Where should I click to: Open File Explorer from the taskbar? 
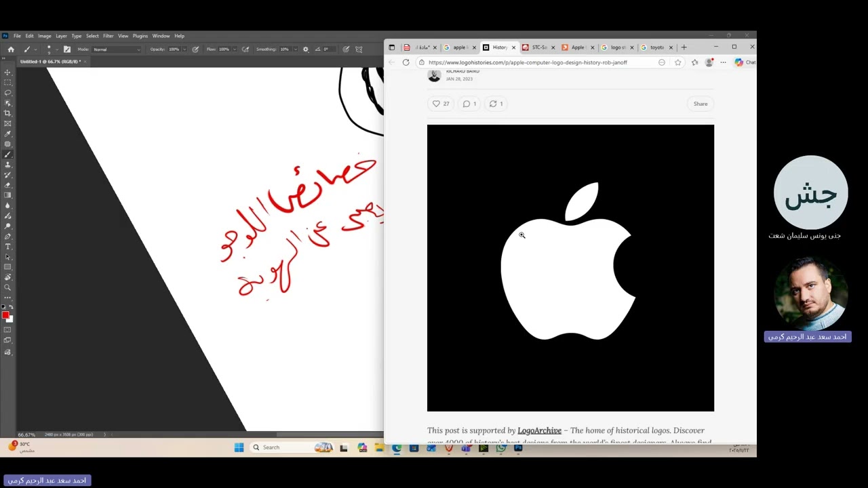379,447
